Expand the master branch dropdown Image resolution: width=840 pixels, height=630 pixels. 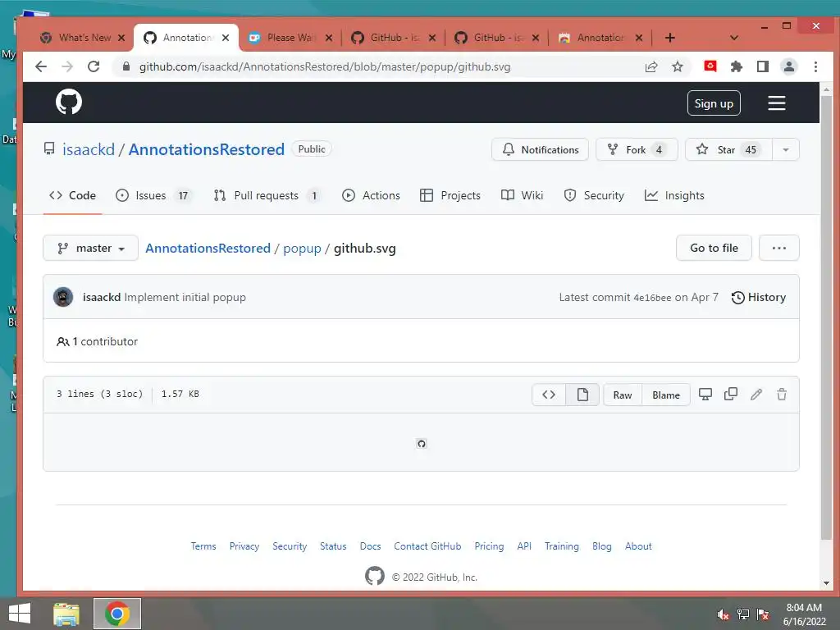pos(90,248)
